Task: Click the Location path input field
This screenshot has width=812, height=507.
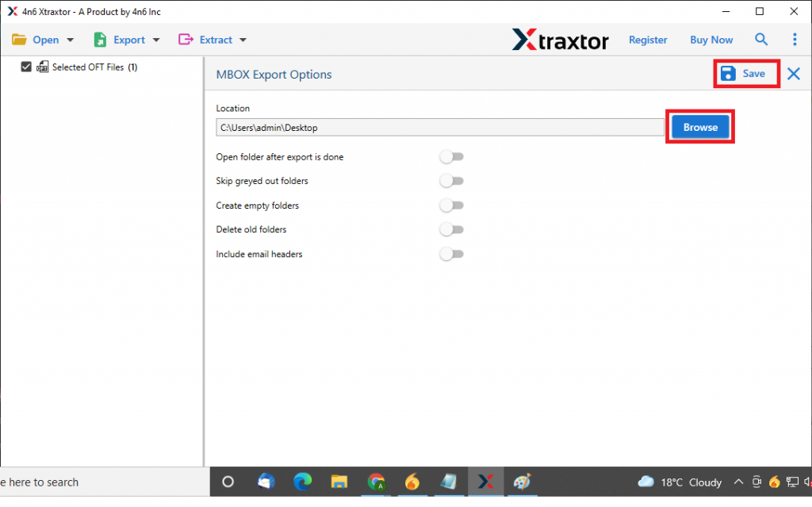Action: click(440, 126)
